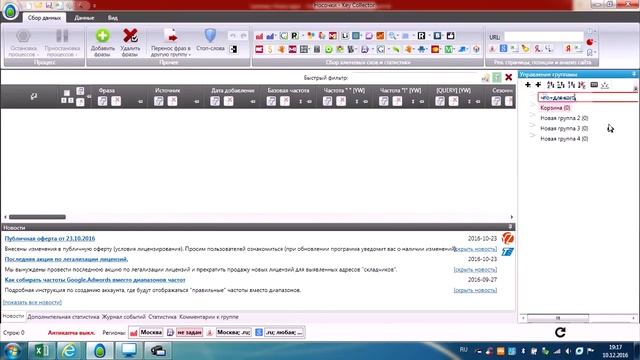Click the Li LiveInternet icon
Viewport: 640px width, 360px height.
click(345, 36)
